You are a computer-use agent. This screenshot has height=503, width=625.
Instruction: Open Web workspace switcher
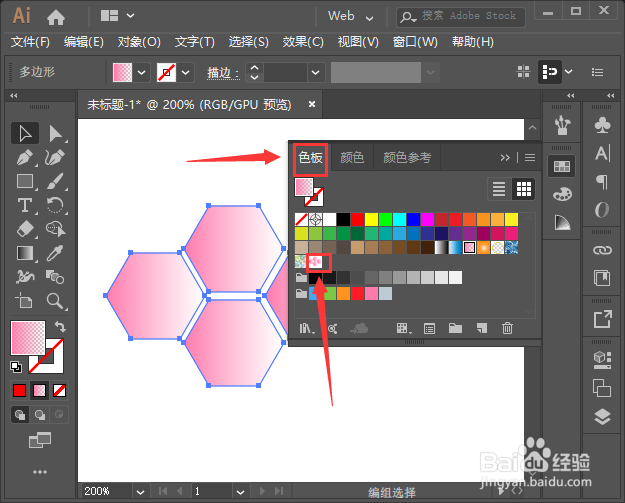(x=351, y=16)
